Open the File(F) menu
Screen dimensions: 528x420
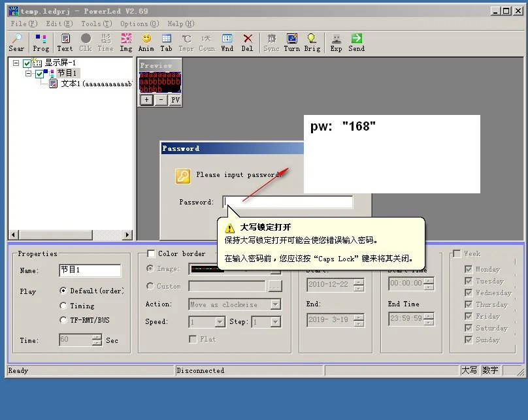pyautogui.click(x=24, y=24)
